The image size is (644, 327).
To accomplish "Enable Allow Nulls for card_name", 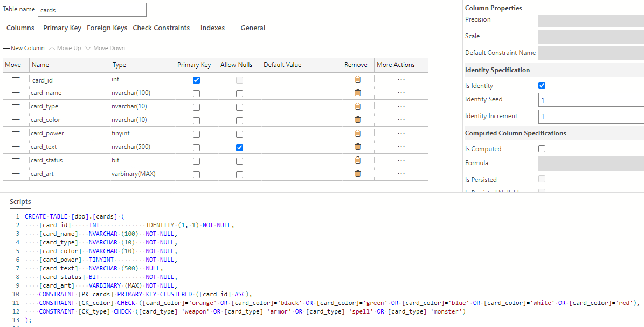I will [x=239, y=94].
